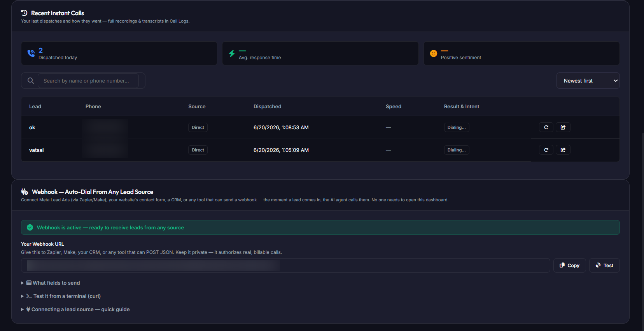Click the Avg. response time label
The width and height of the screenshot is (644, 331).
pos(260,57)
